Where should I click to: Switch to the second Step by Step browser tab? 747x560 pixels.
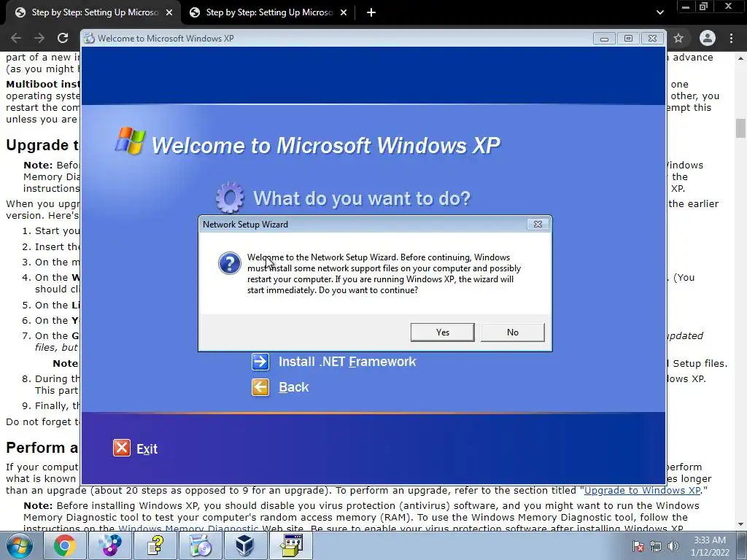(268, 12)
